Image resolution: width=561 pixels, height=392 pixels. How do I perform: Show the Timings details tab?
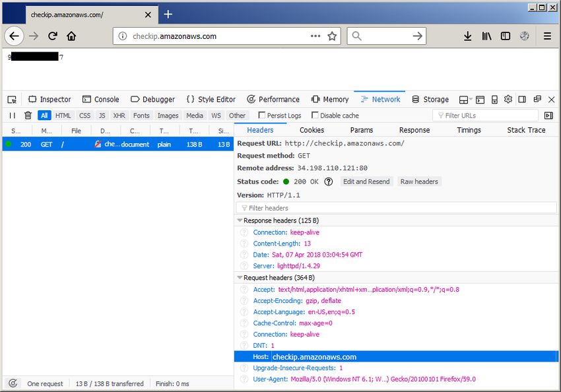[469, 130]
